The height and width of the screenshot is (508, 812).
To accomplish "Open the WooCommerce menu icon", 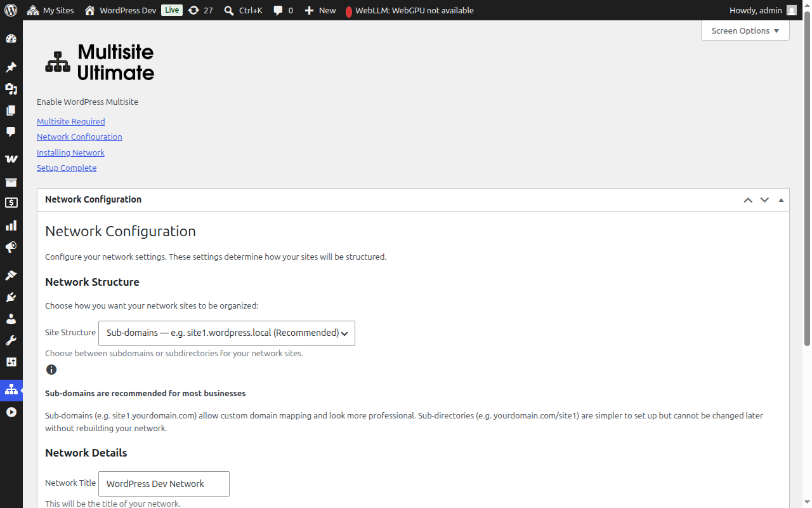I will [11, 159].
